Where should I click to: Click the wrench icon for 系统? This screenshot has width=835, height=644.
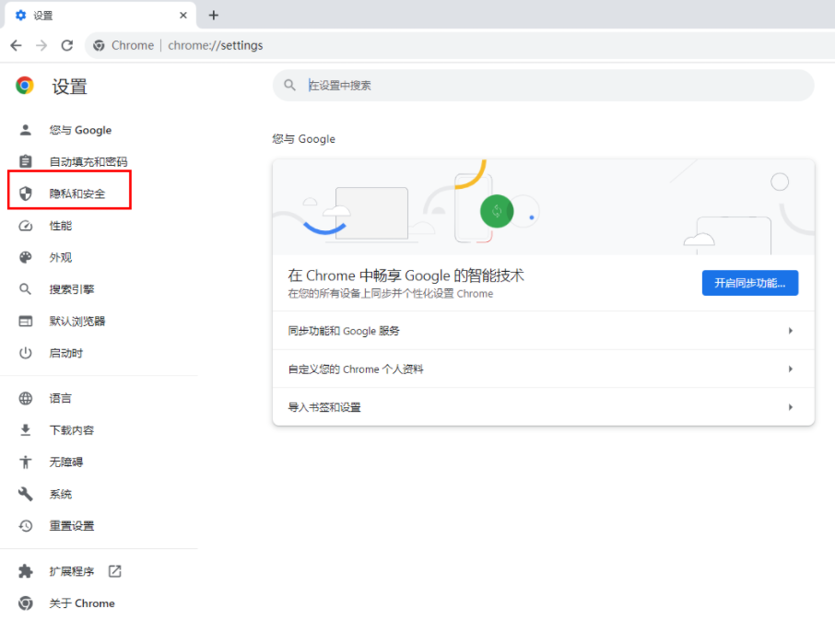click(26, 494)
